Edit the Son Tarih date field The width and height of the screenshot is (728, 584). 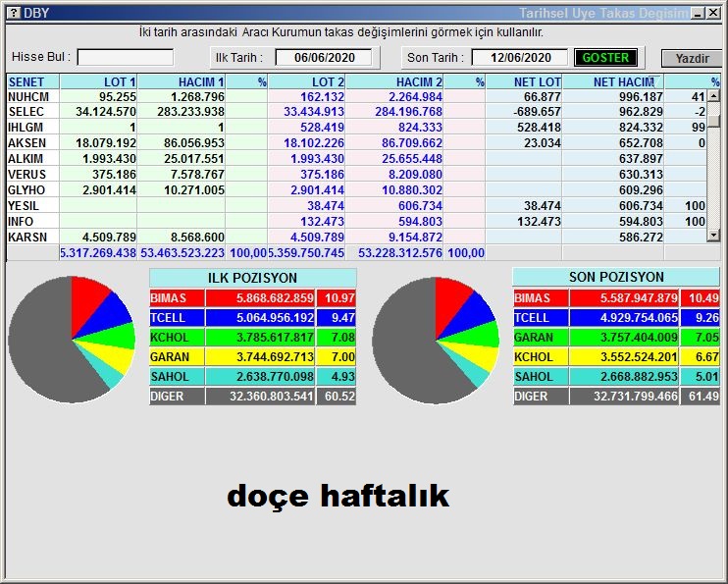point(520,58)
